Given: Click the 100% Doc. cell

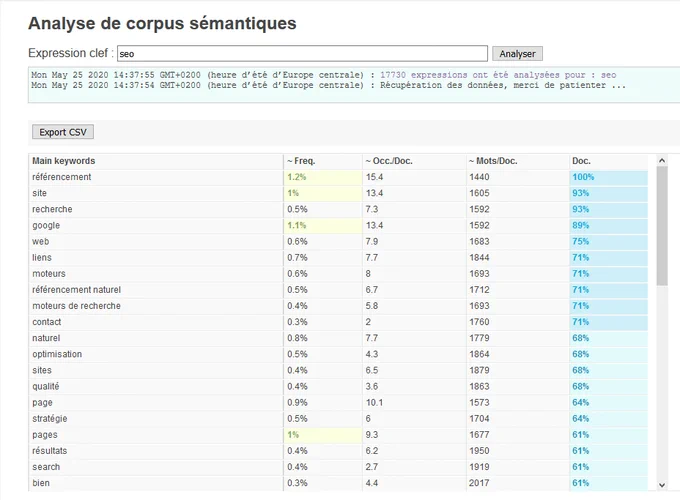Looking at the screenshot, I should pyautogui.click(x=609, y=177).
